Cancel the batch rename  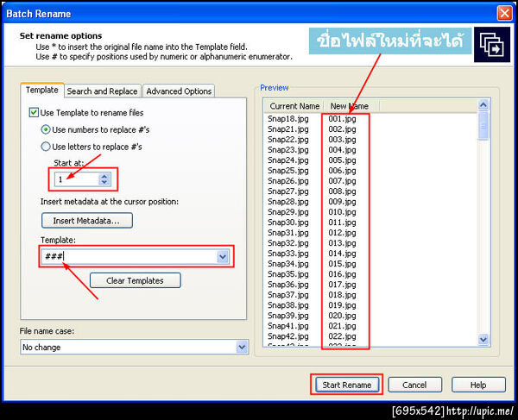tap(414, 385)
